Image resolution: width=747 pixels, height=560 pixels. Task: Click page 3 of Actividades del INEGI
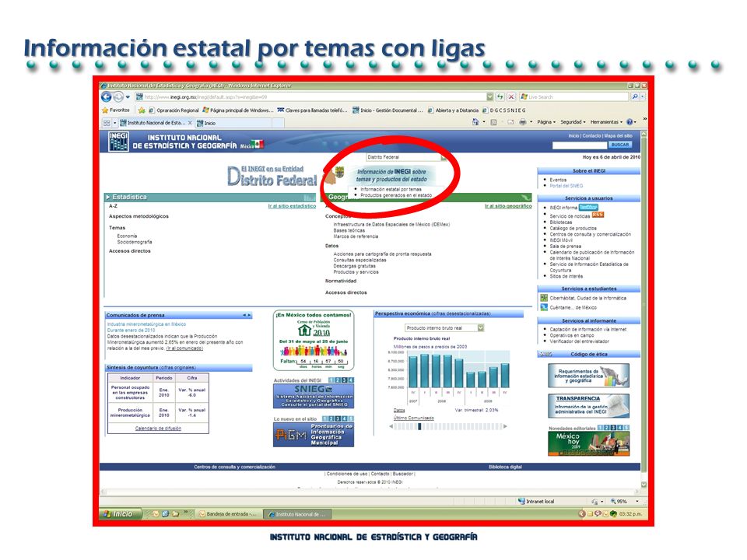tap(345, 380)
